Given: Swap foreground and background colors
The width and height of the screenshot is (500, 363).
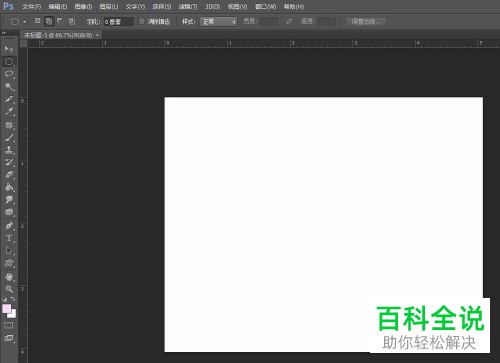Looking at the screenshot, I should 13,299.
